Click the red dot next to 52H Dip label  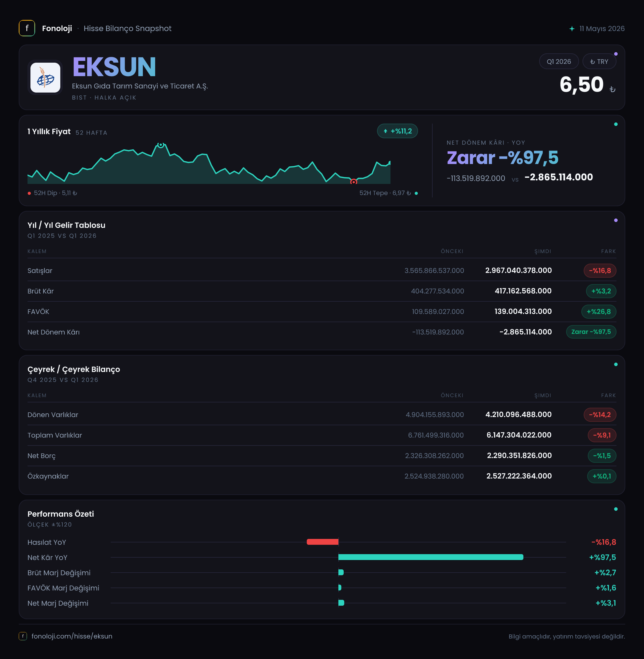click(30, 193)
